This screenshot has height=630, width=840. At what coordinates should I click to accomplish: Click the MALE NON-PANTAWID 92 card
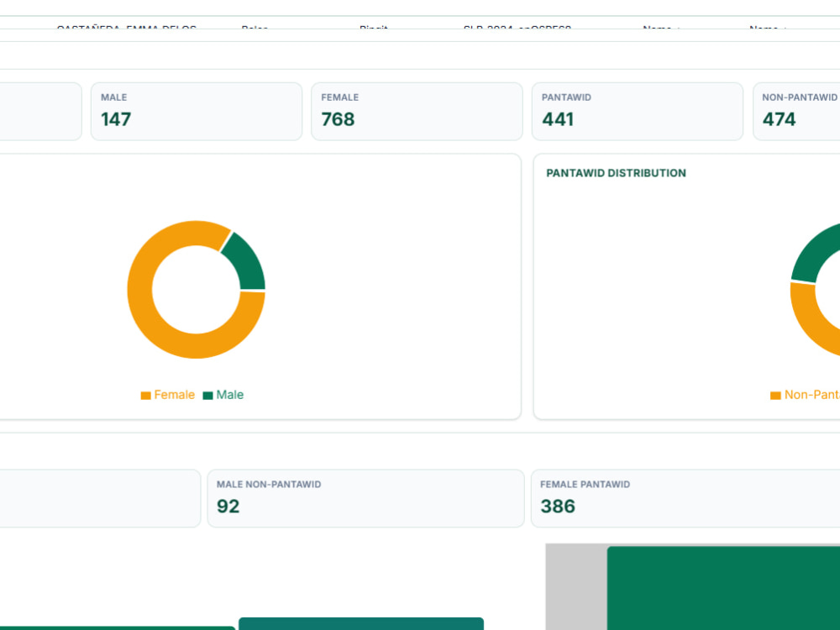point(366,498)
